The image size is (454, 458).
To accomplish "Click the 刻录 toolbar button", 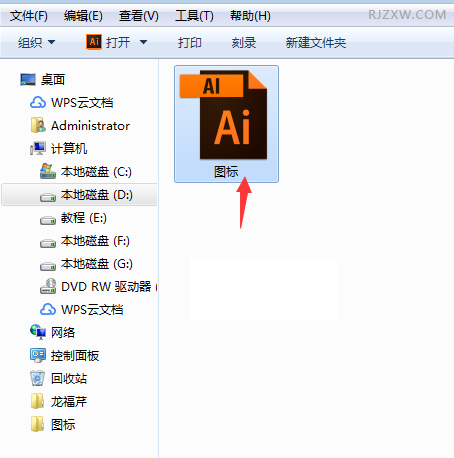I will click(x=244, y=43).
